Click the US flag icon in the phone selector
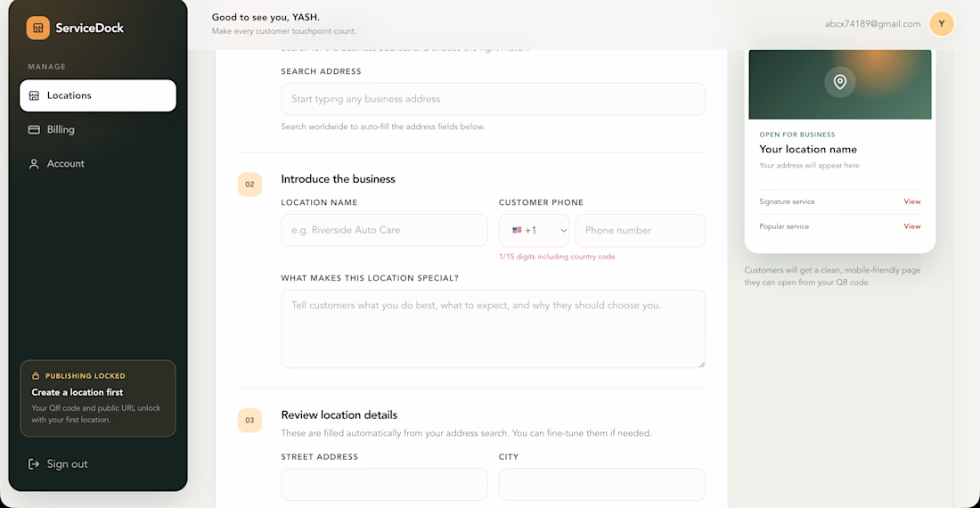This screenshot has height=508, width=980. tap(517, 230)
